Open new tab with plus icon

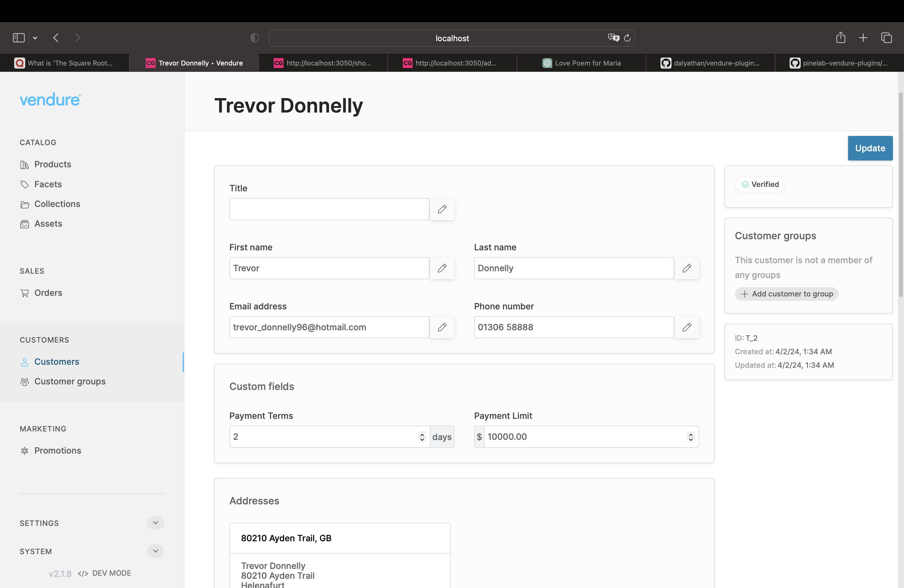(863, 38)
